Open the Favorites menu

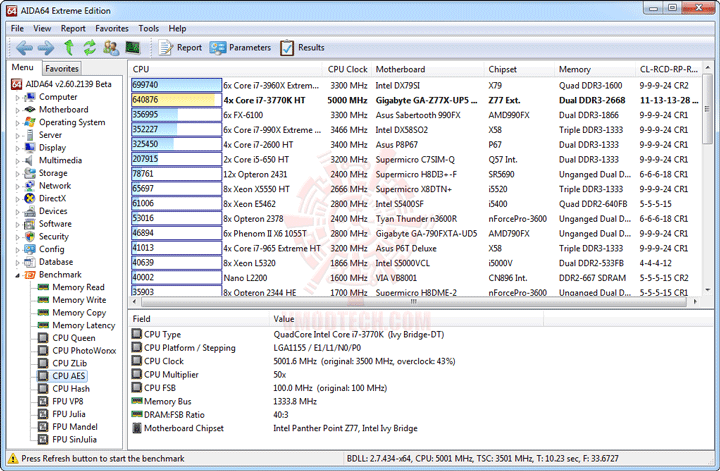coord(112,28)
